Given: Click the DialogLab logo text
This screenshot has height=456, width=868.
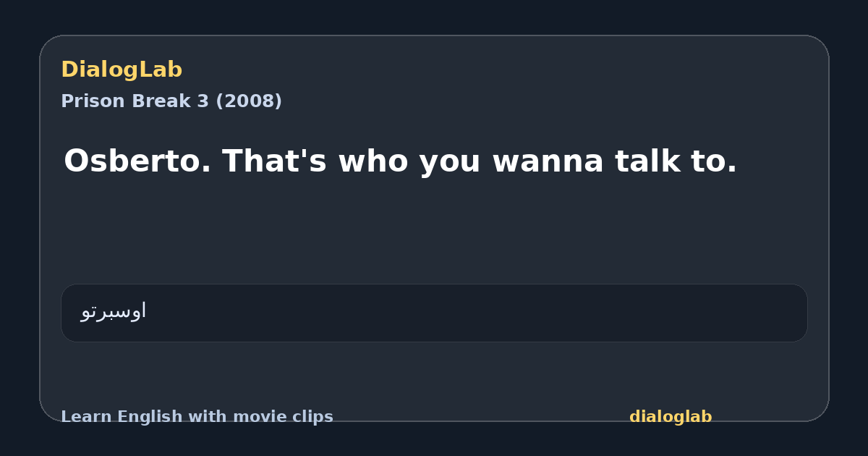Looking at the screenshot, I should (x=122, y=69).
